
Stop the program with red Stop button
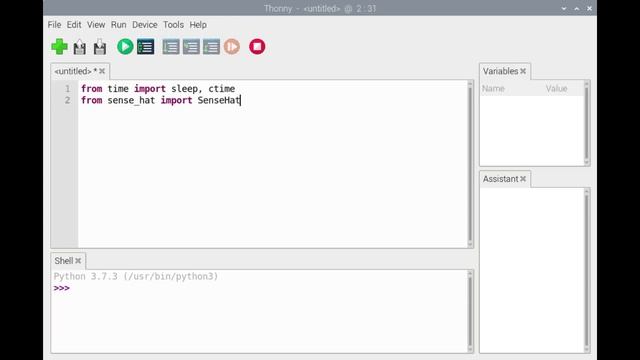257,47
